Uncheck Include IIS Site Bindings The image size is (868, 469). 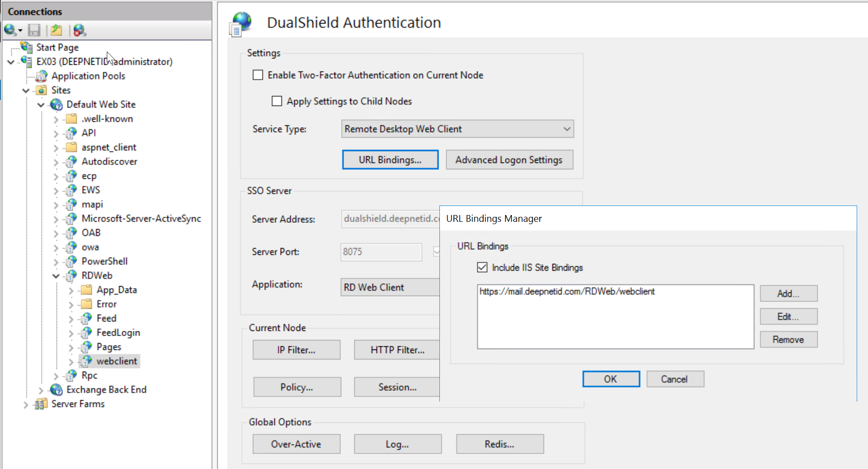click(x=482, y=268)
